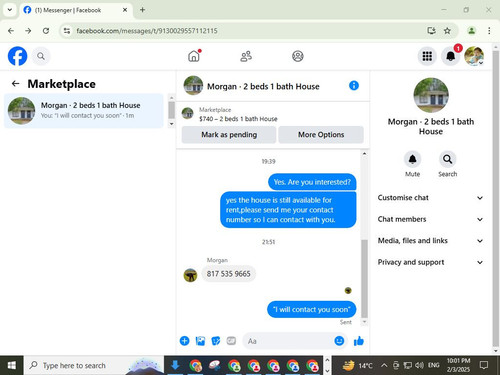
Task: Open the Friends icon in top navigation
Action: [x=246, y=56]
